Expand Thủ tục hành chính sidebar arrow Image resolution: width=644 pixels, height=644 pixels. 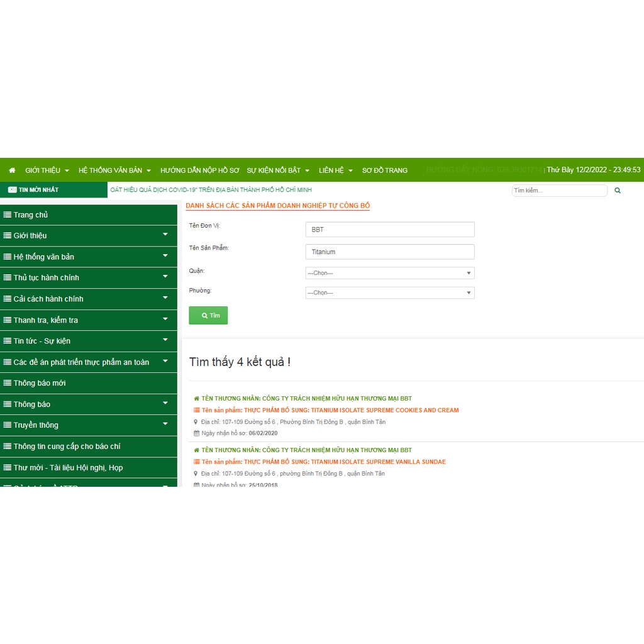coord(165,277)
